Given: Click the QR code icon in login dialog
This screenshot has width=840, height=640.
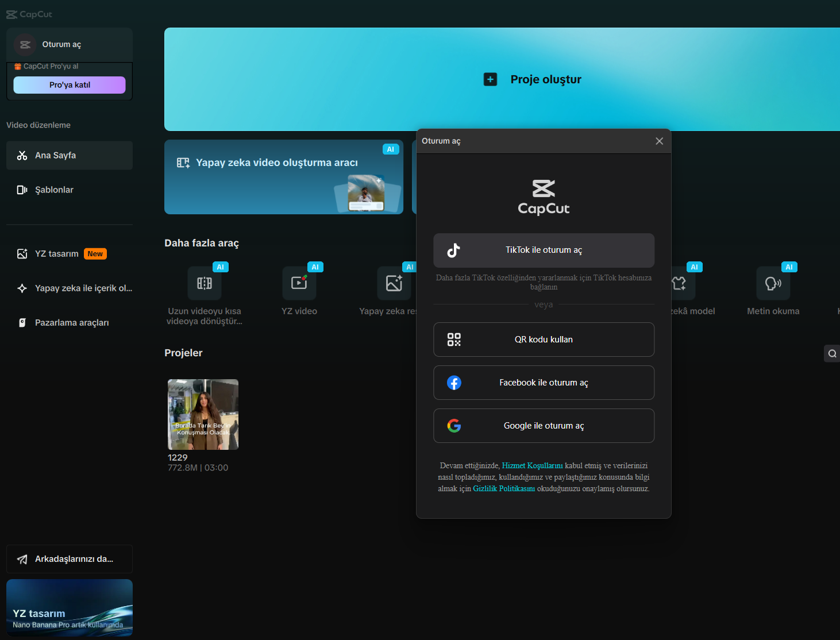Looking at the screenshot, I should 454,340.
